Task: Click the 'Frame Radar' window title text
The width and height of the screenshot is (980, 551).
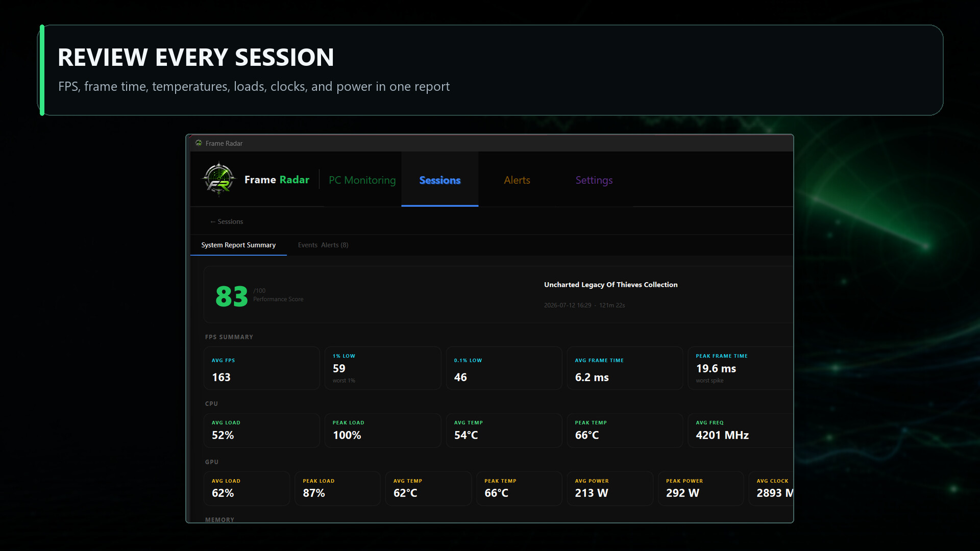Action: click(224, 143)
